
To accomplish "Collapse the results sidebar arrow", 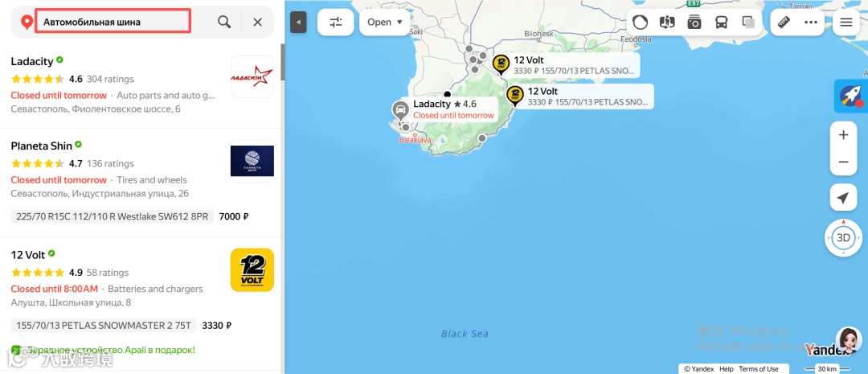I will click(x=298, y=23).
